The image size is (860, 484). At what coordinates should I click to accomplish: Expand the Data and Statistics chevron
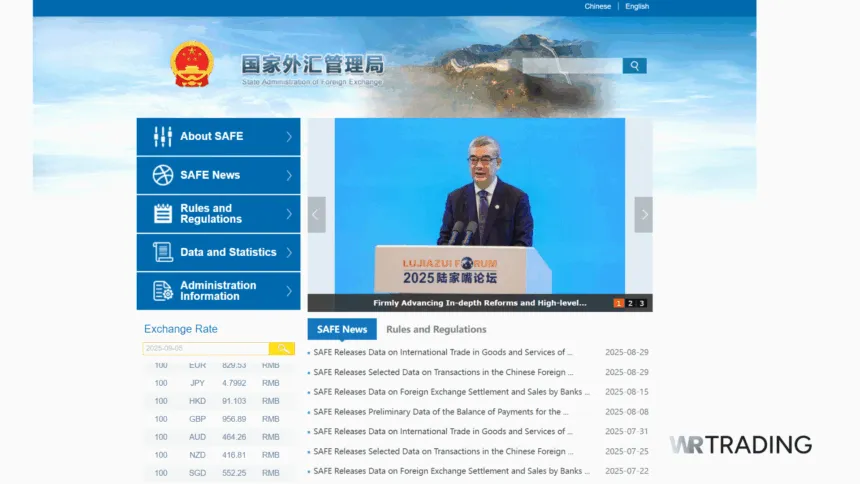[x=289, y=252]
